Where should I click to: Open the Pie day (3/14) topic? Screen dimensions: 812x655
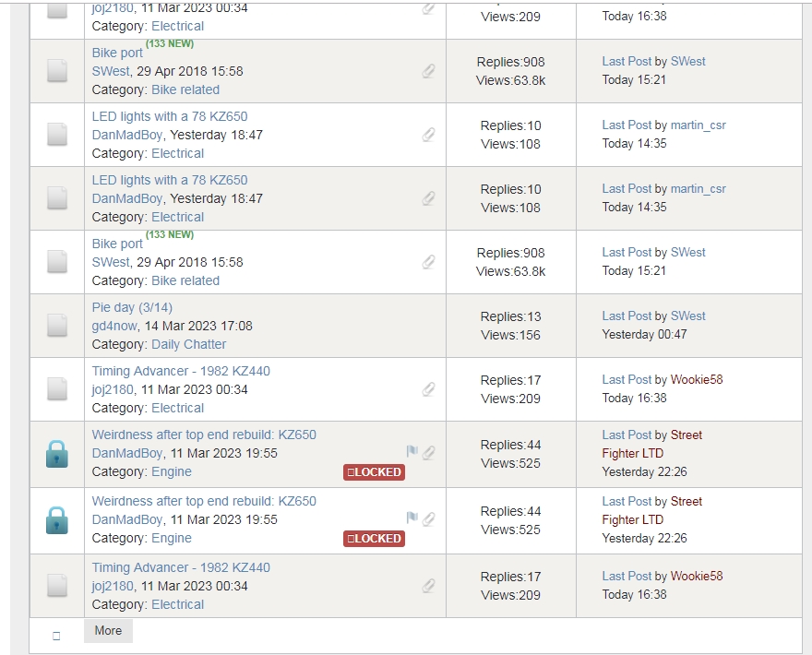tap(132, 307)
